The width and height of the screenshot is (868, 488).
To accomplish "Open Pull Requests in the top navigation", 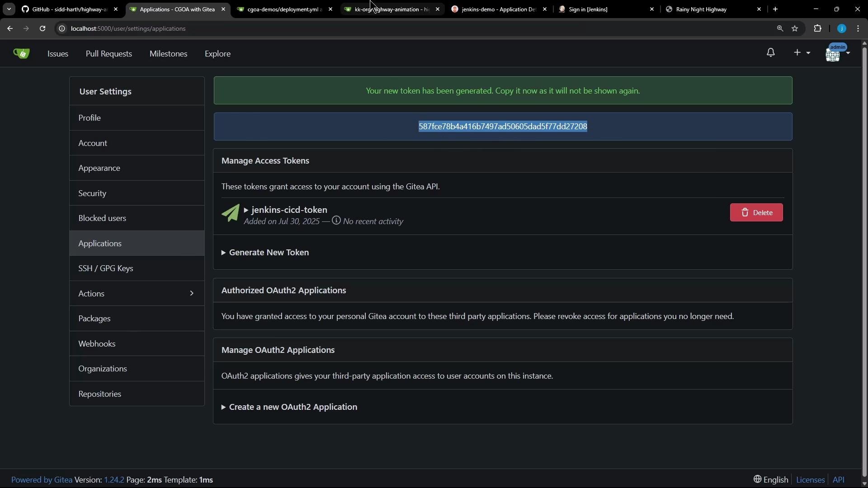I will tap(108, 53).
